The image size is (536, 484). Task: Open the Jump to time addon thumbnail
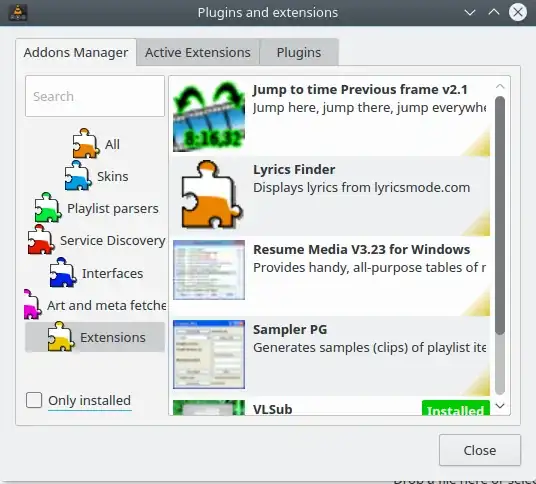[209, 116]
